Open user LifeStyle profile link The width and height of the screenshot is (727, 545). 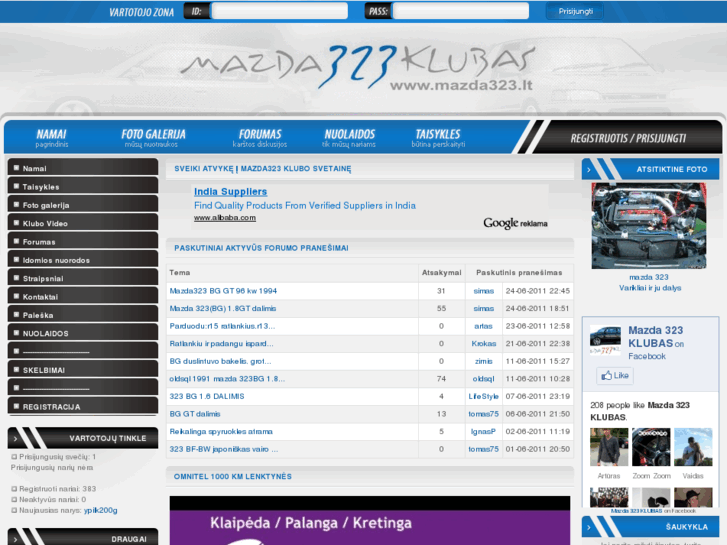(484, 397)
